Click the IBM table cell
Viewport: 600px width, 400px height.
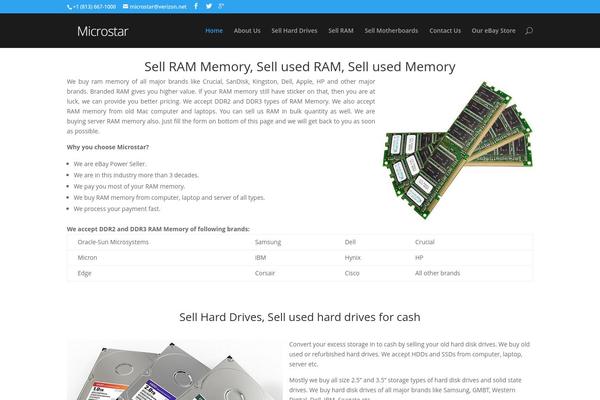tap(260, 258)
